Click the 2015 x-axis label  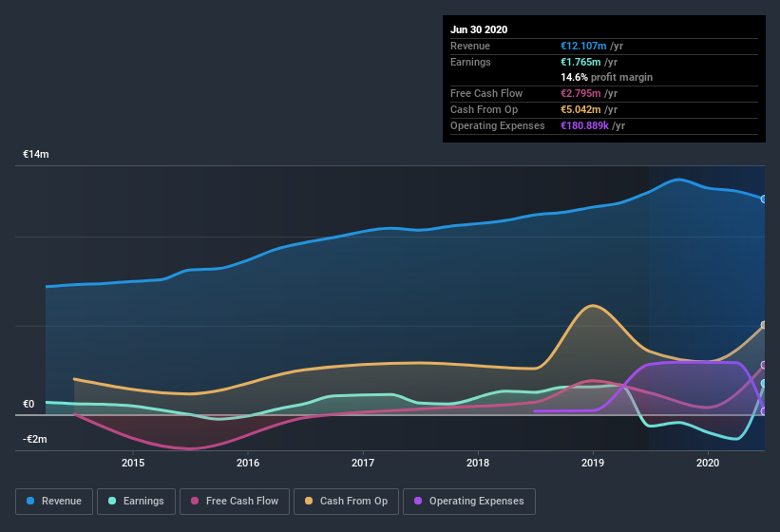[133, 463]
